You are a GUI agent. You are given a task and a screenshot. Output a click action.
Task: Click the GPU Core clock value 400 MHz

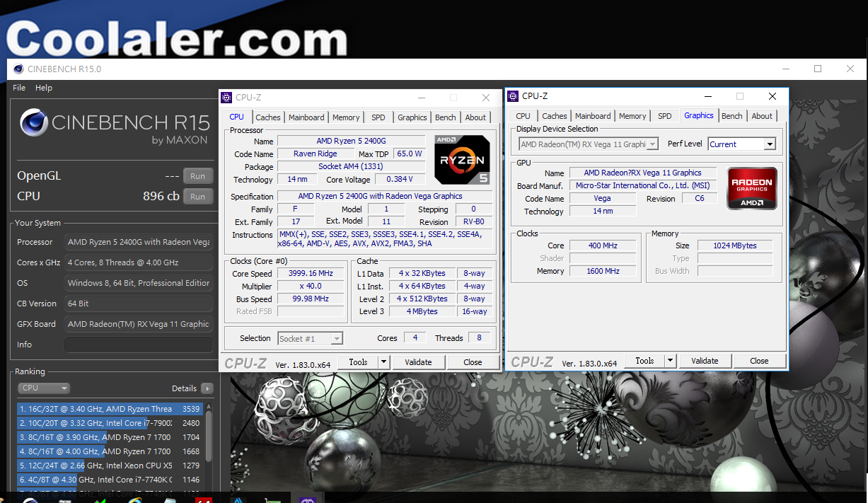click(x=603, y=245)
